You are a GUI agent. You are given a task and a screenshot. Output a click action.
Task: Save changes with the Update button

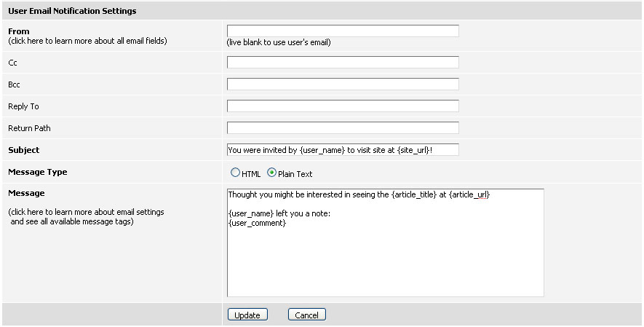(x=247, y=315)
